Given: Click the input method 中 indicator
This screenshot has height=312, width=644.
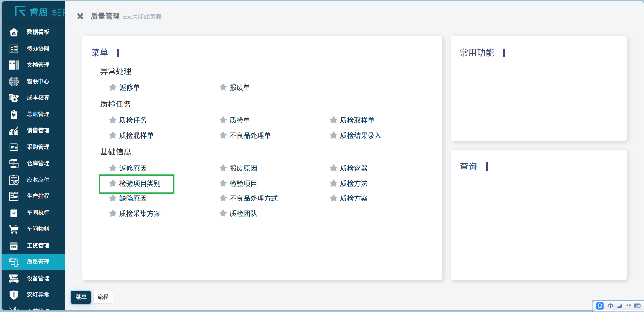Looking at the screenshot, I should coord(610,306).
